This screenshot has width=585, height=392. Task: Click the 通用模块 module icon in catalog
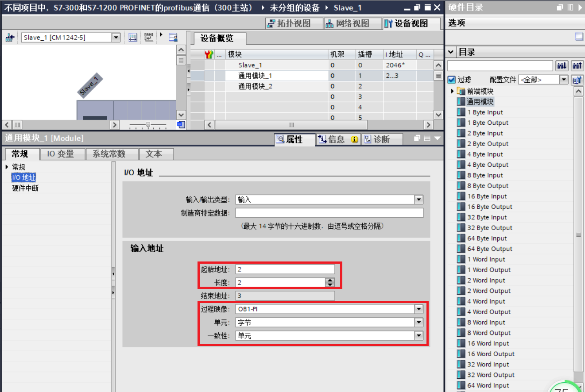point(461,102)
